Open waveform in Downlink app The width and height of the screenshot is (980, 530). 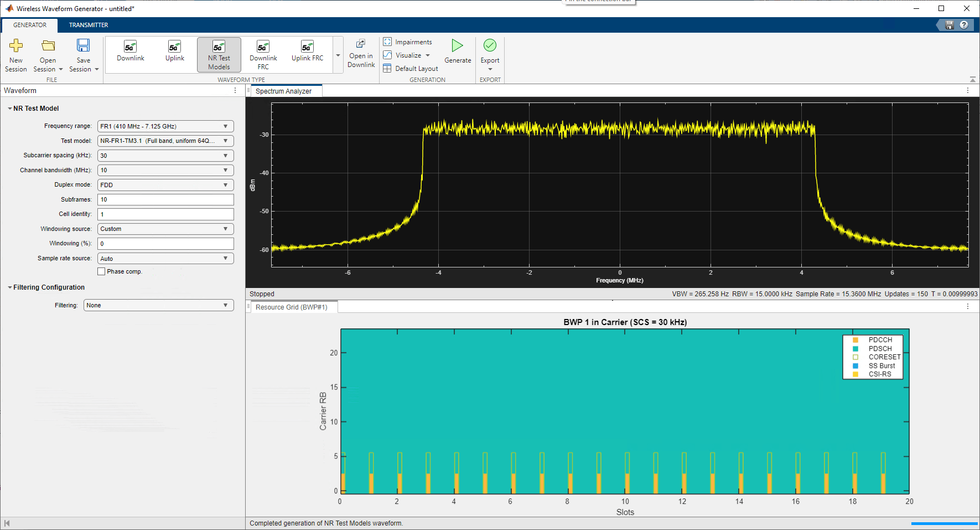pos(361,54)
